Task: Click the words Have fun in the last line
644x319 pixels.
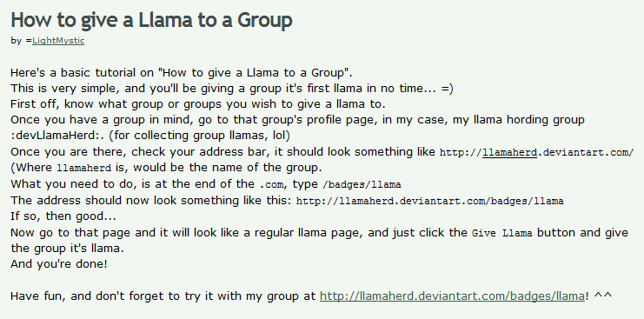Action: tap(37, 296)
